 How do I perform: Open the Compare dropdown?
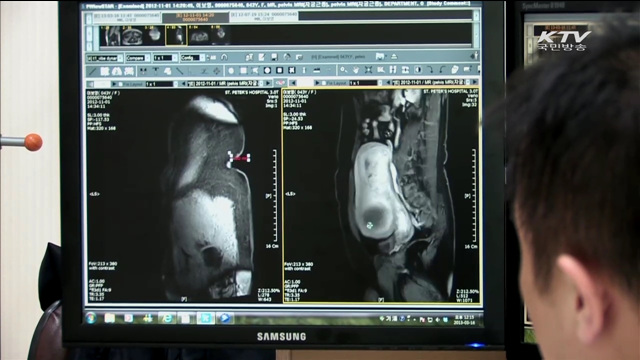click(138, 58)
